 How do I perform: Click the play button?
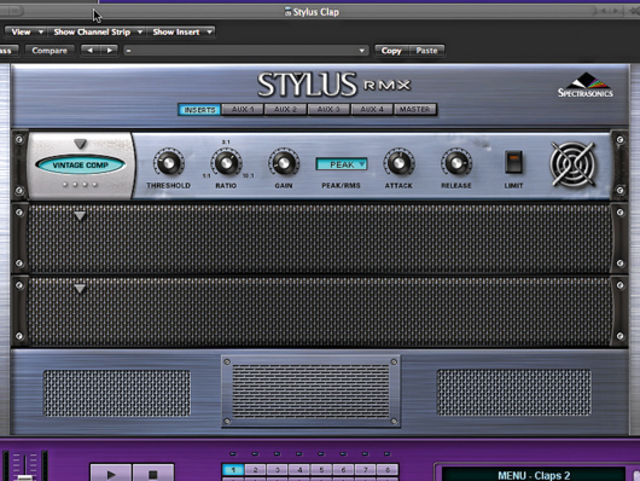pyautogui.click(x=111, y=473)
